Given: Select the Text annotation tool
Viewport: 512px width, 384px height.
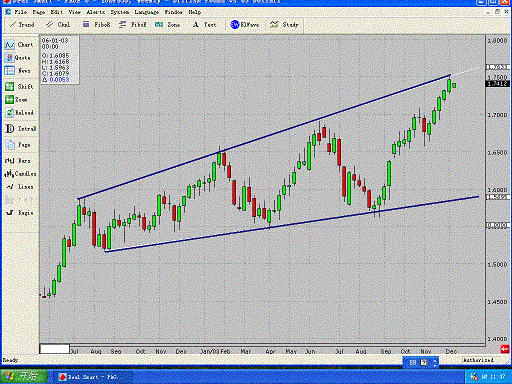Looking at the screenshot, I should [x=204, y=25].
